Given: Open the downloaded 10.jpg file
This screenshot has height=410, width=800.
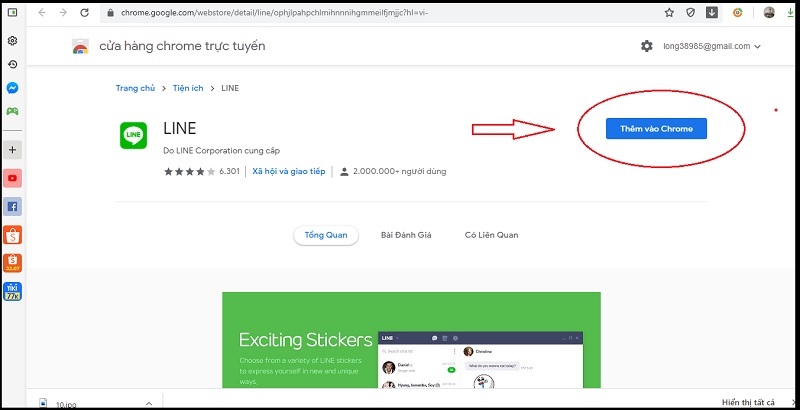Looking at the screenshot, I should [x=66, y=404].
